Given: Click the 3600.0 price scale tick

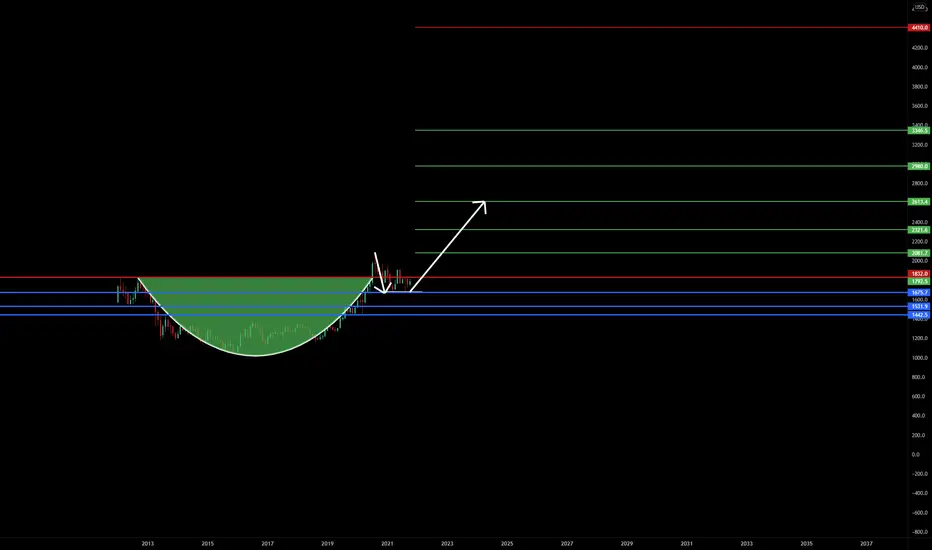Looking at the screenshot, I should tap(920, 106).
